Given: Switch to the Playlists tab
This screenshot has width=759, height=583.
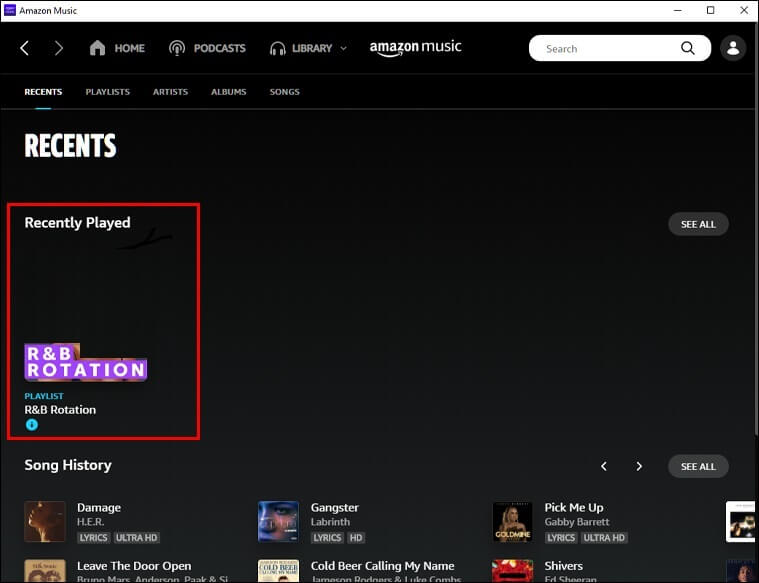Looking at the screenshot, I should point(107,92).
